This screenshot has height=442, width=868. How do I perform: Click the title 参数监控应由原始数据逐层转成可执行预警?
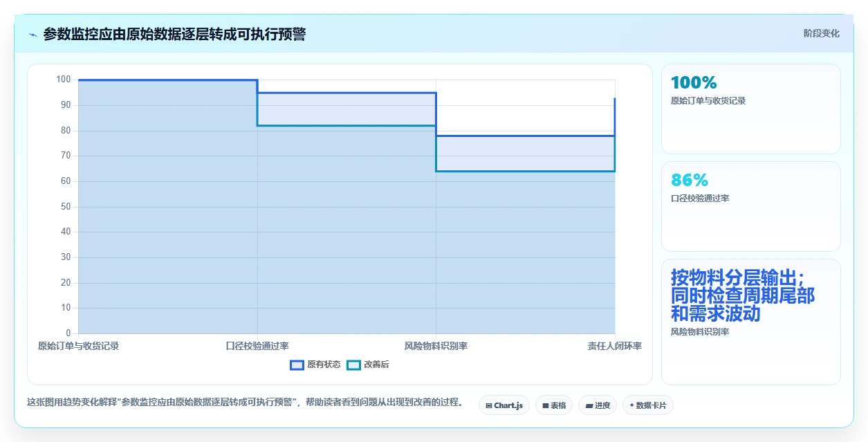174,34
